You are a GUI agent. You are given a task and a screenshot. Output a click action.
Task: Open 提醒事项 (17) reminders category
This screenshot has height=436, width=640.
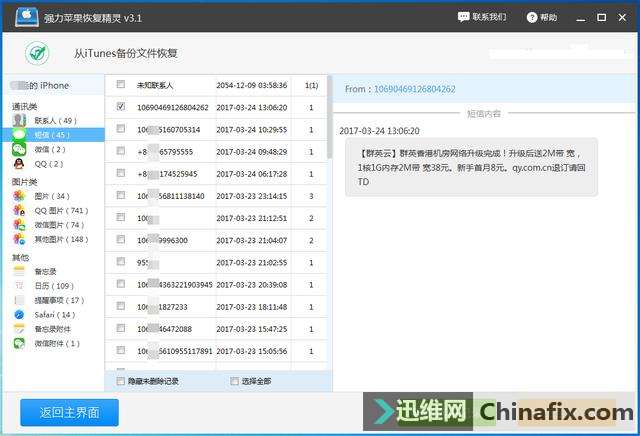[59, 300]
